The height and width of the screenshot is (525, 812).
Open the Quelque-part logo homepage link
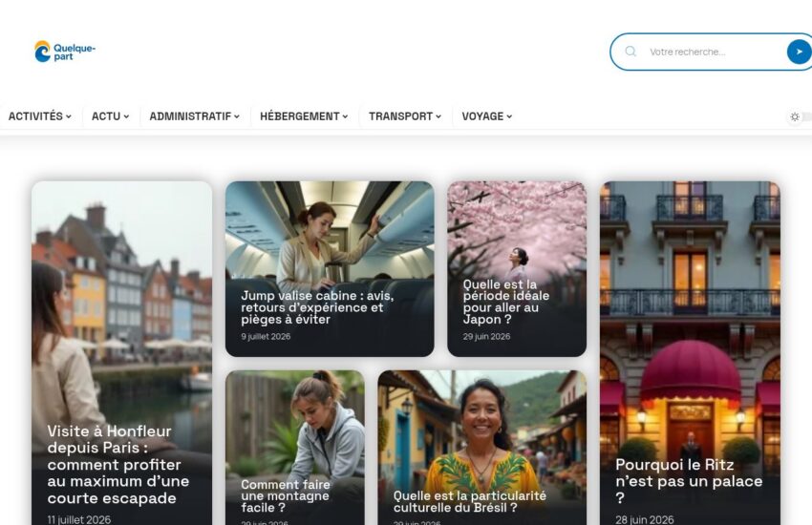(65, 52)
